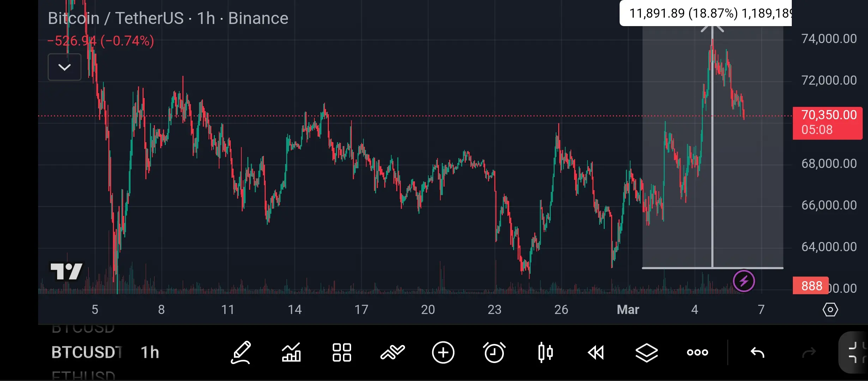The width and height of the screenshot is (868, 381).
Task: Open the indicator templates zigzag icon
Action: [392, 352]
